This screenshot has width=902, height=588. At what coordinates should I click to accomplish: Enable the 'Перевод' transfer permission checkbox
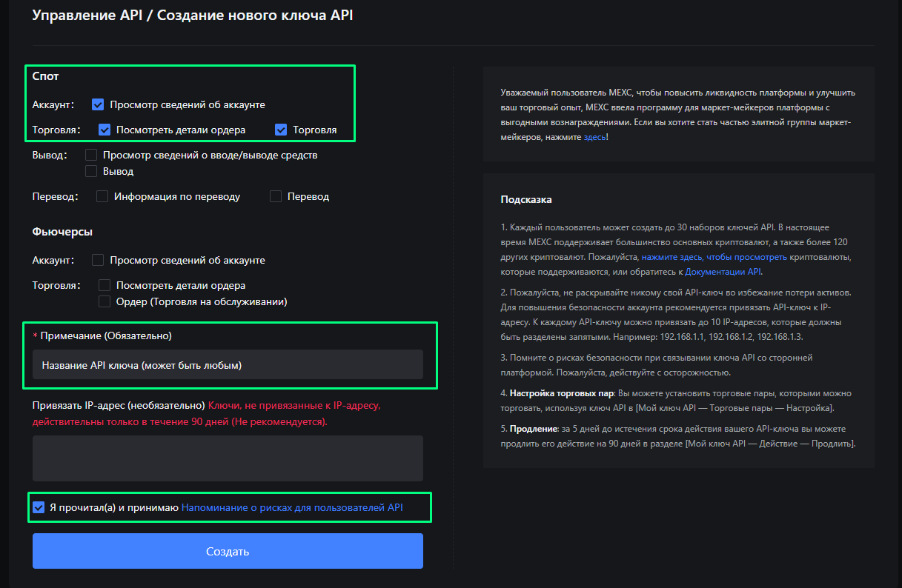click(x=276, y=196)
